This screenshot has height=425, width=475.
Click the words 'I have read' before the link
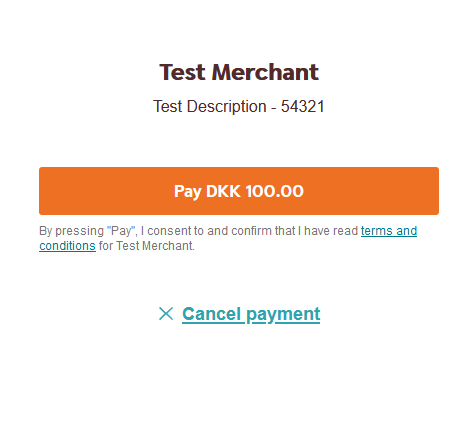click(328, 231)
